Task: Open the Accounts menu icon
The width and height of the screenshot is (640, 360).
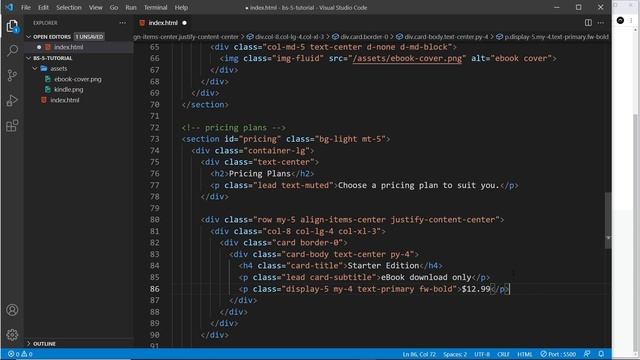Action: (12, 310)
